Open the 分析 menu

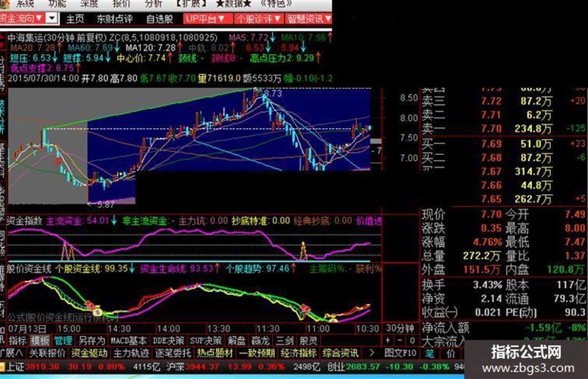click(x=153, y=4)
